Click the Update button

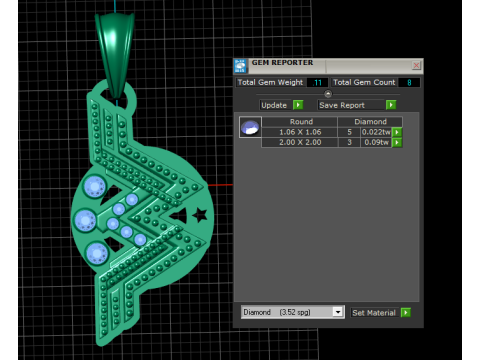274,105
